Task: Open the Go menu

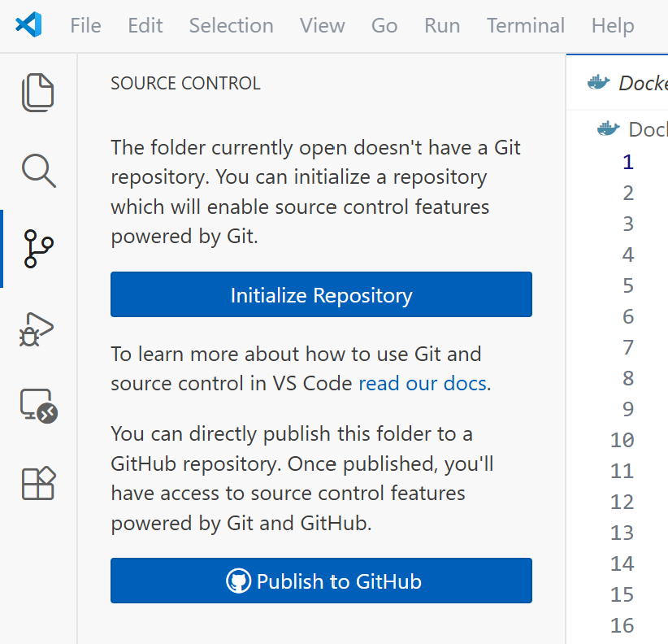Action: pyautogui.click(x=384, y=26)
